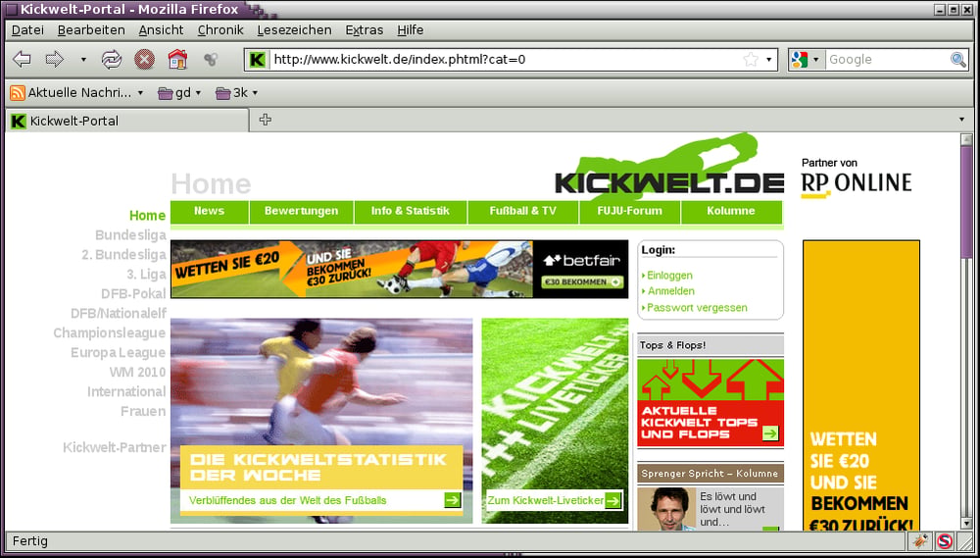Open the search engine selector dropdown
The width and height of the screenshot is (980, 558).
click(x=815, y=60)
